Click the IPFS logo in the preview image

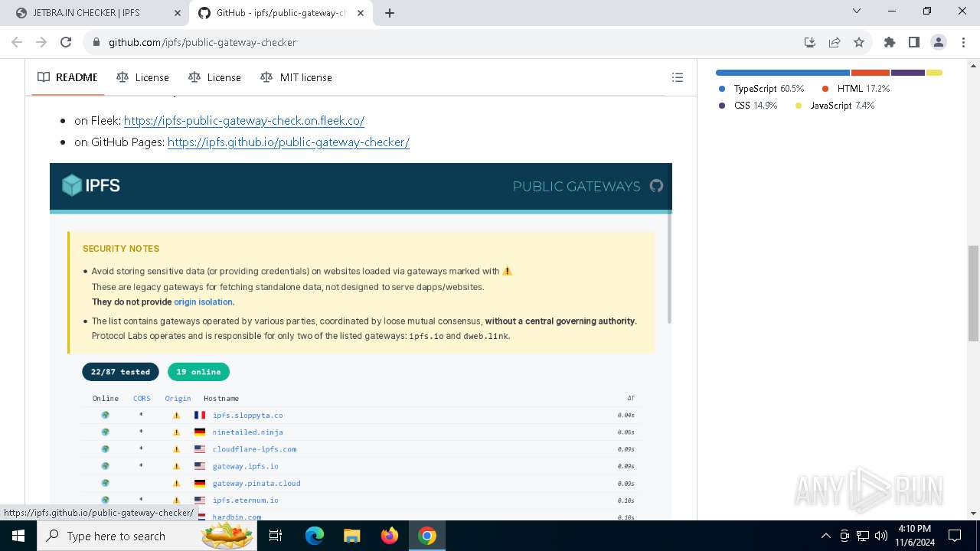click(91, 185)
